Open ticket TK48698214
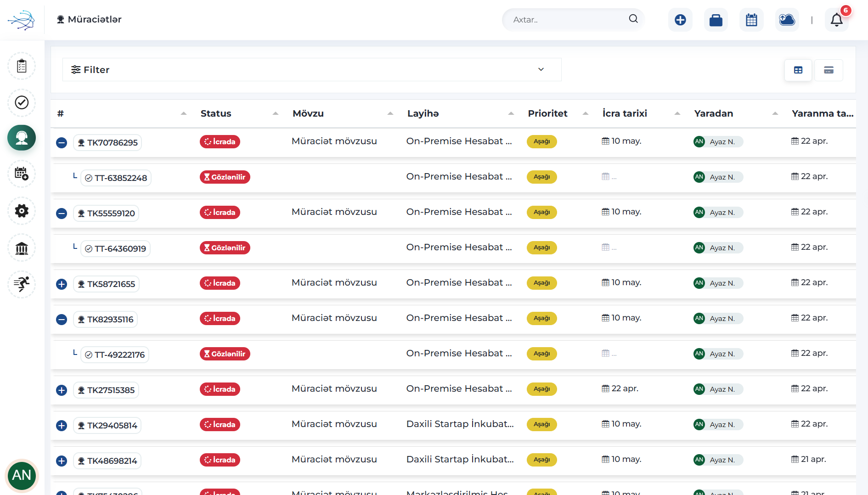This screenshot has width=868, height=495. pyautogui.click(x=107, y=461)
